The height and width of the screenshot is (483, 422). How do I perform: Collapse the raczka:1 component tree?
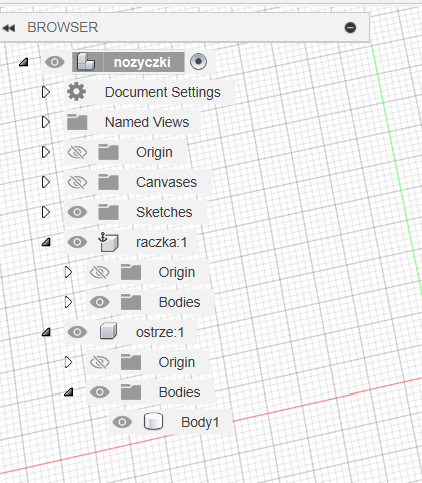[x=46, y=242]
